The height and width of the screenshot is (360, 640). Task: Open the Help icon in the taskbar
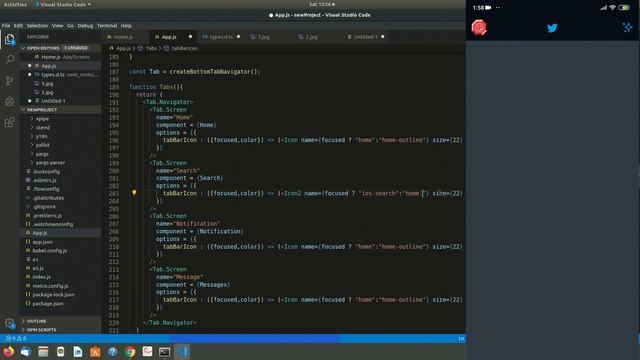pos(113,351)
